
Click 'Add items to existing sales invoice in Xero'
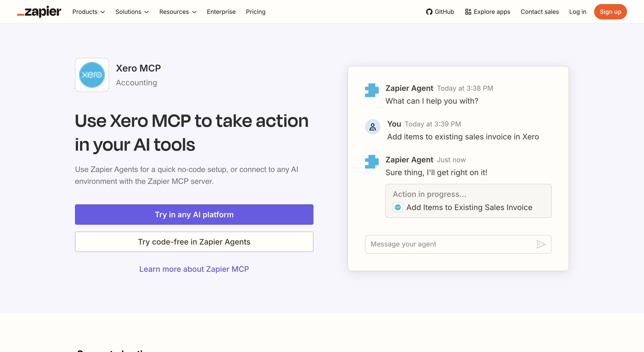point(463,137)
